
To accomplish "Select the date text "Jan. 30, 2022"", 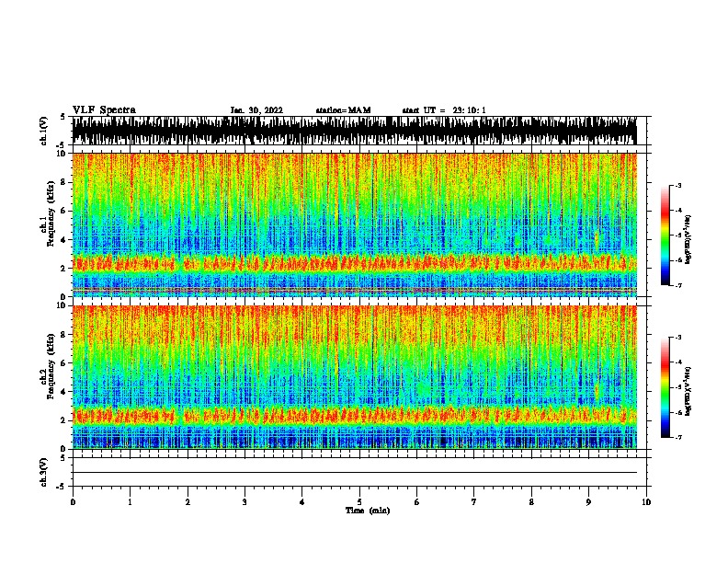I will (x=256, y=110).
